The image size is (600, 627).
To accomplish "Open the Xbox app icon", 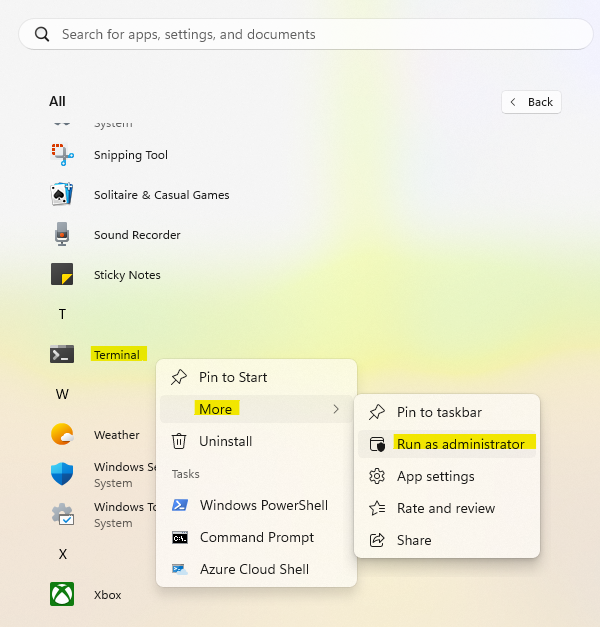I will coord(62,594).
